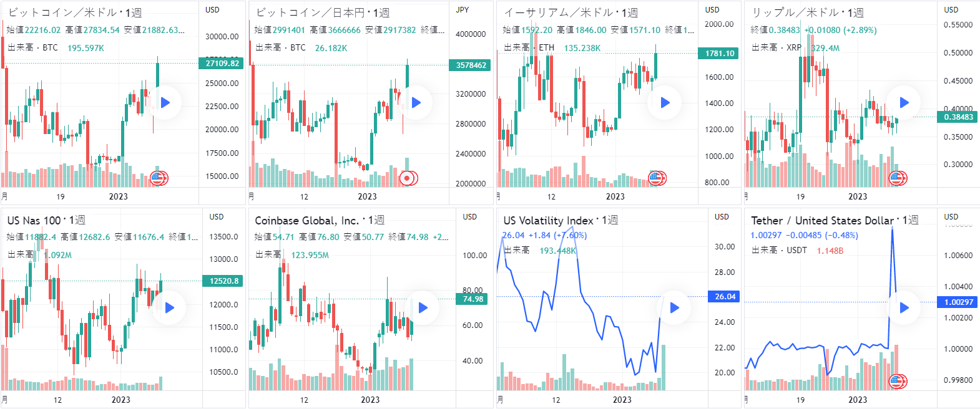Open US flag event marker on イーサリアム/米ドル chart
The width and height of the screenshot is (980, 409).
point(657,178)
